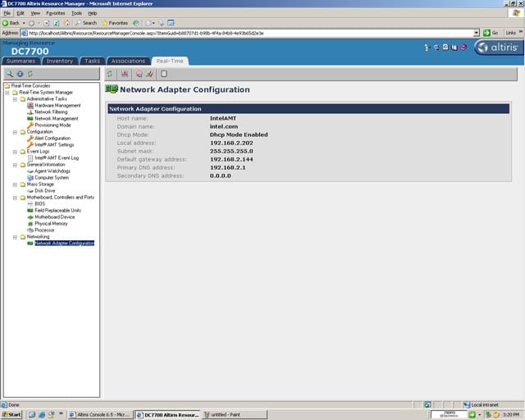525x420 pixels.
Task: Click the IE History icon
Action: click(135, 23)
